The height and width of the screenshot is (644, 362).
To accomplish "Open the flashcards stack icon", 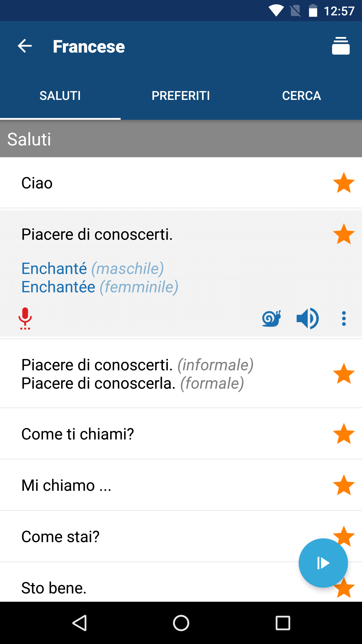I will [x=341, y=46].
